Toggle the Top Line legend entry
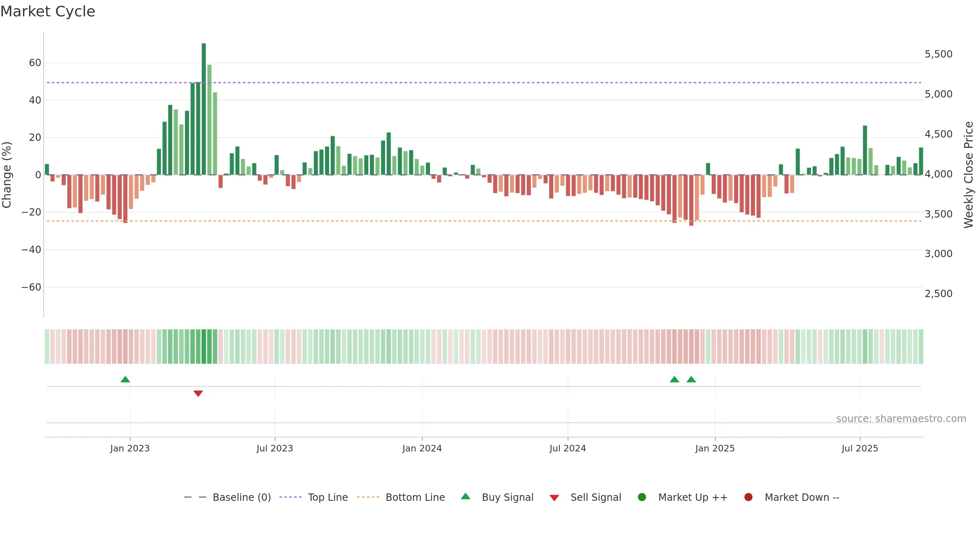The width and height of the screenshot is (980, 551). click(314, 497)
